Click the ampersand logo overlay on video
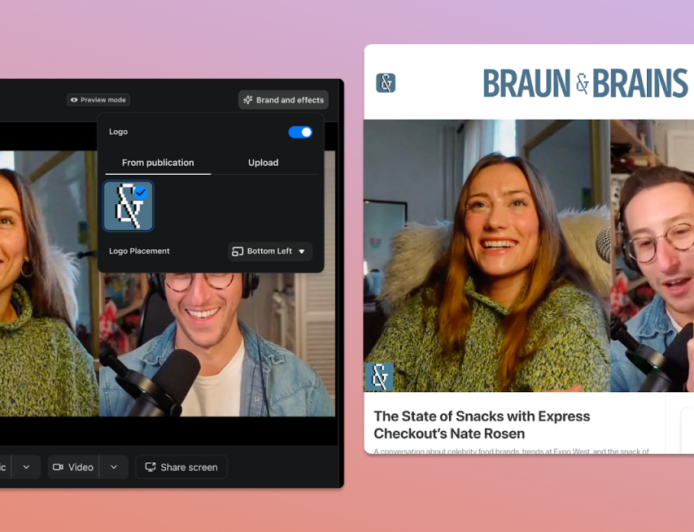Image resolution: width=694 pixels, height=532 pixels. point(379,377)
